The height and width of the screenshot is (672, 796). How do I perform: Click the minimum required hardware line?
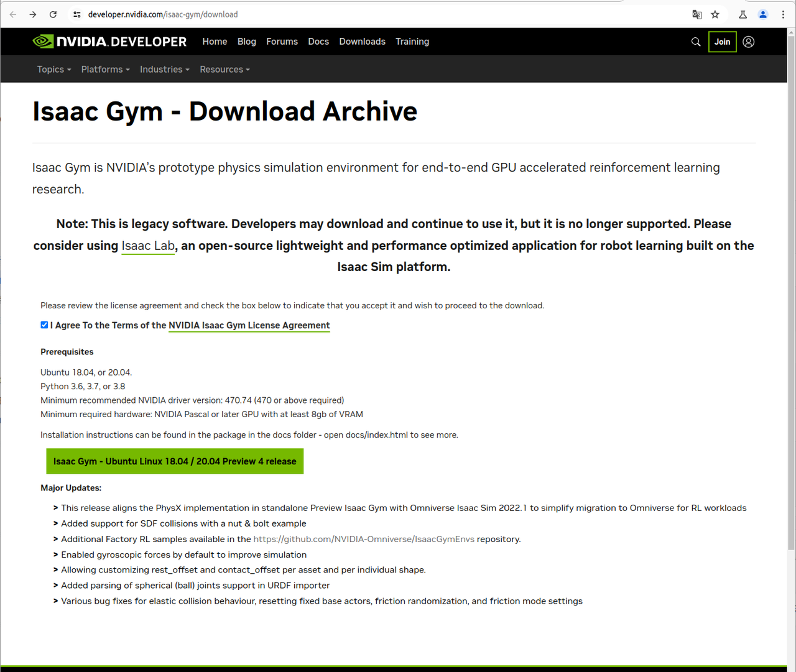click(202, 414)
